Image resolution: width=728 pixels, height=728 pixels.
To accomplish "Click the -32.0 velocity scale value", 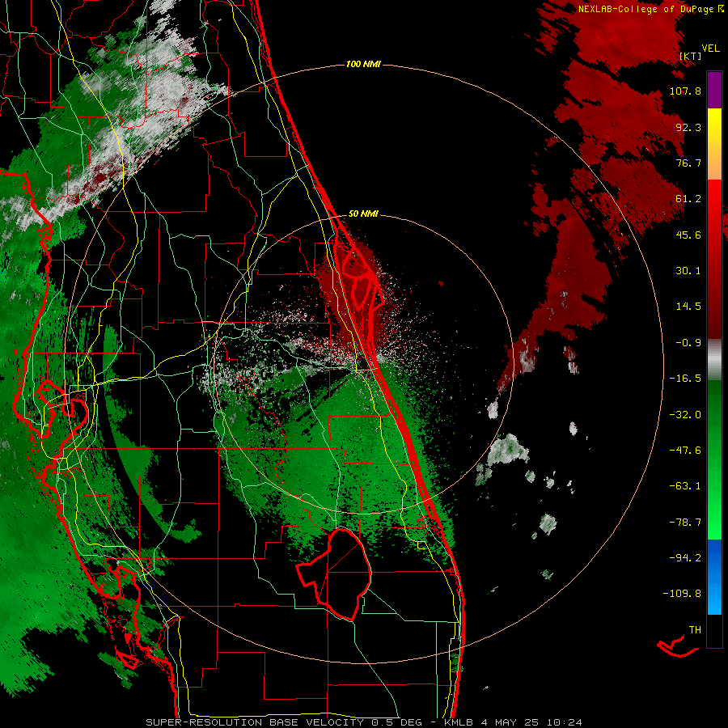I will [x=685, y=415].
